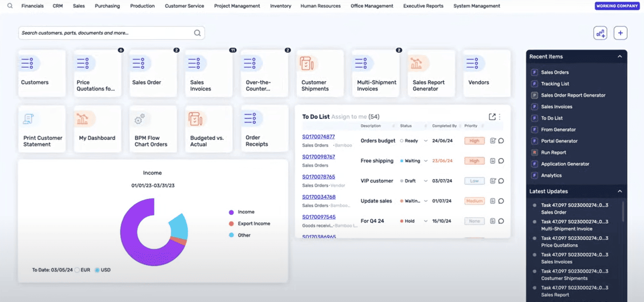Open Print Customer Statement tile
This screenshot has height=302, width=644.
click(42, 129)
